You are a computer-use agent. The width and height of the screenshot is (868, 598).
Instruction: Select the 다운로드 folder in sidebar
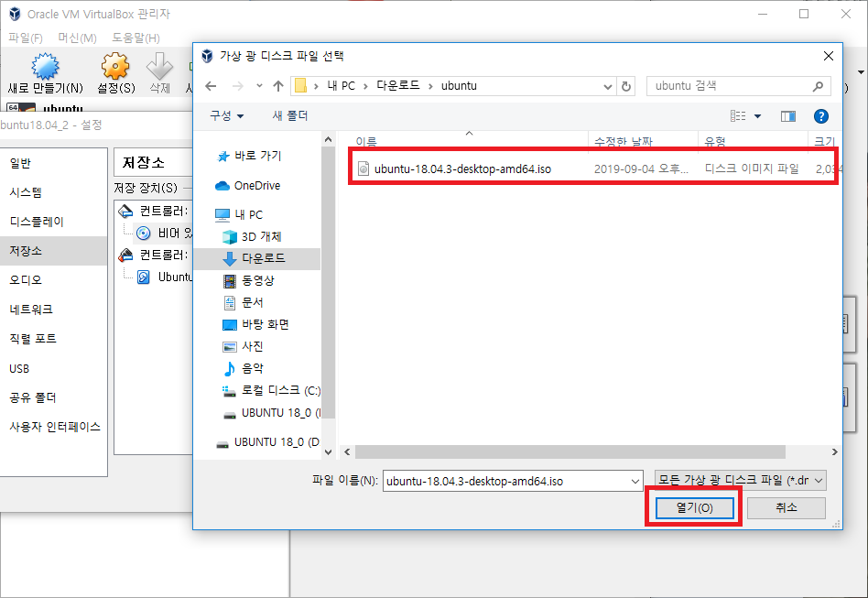point(257,258)
